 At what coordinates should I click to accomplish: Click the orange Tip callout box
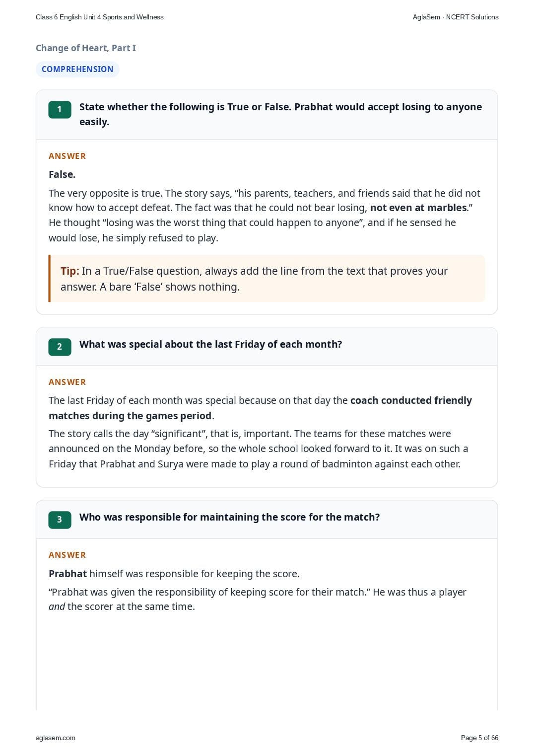[x=267, y=279]
